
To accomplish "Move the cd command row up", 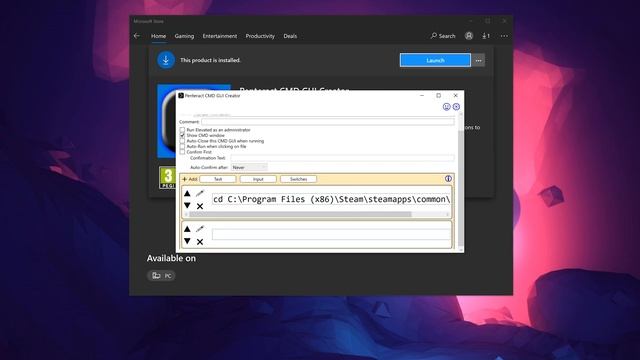I will [187, 193].
